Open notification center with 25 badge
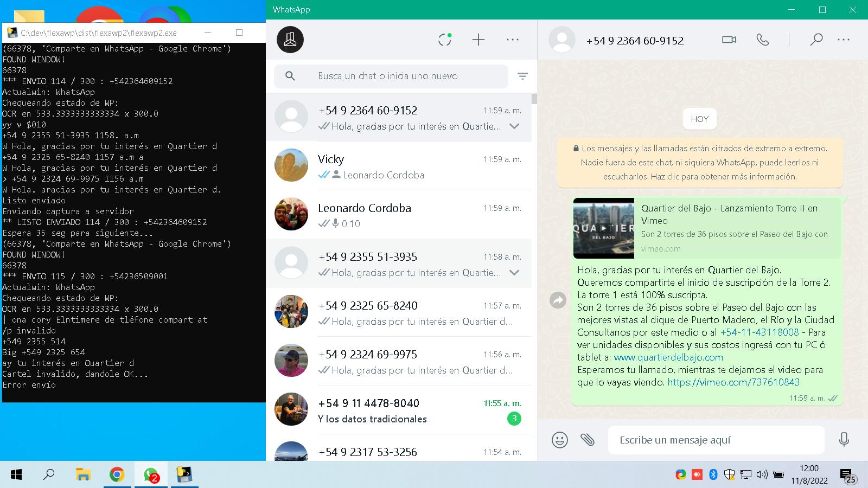868x488 pixels. [x=848, y=476]
